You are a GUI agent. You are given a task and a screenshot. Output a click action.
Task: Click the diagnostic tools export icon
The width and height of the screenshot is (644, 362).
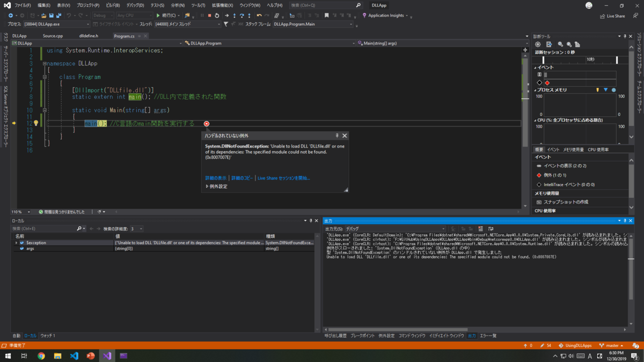point(549,45)
